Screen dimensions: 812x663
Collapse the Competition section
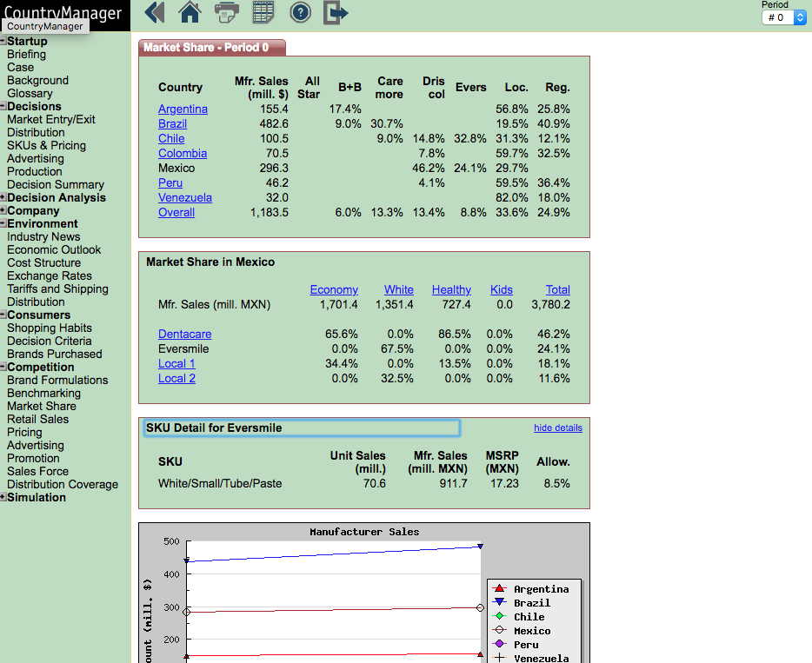pyautogui.click(x=3, y=367)
